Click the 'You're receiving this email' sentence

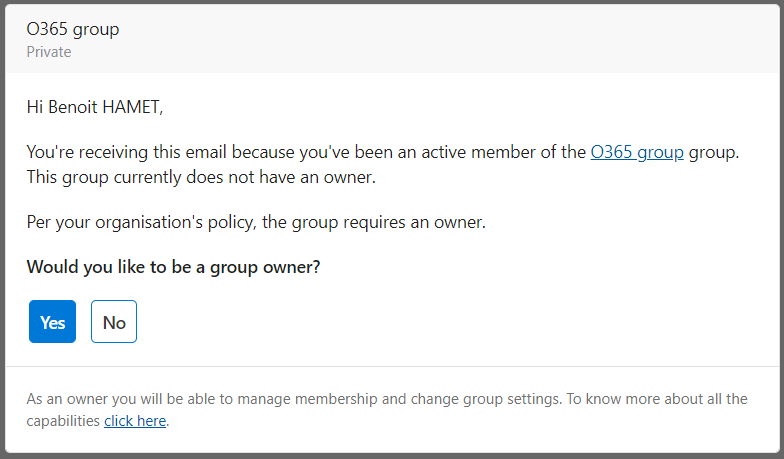point(200,153)
